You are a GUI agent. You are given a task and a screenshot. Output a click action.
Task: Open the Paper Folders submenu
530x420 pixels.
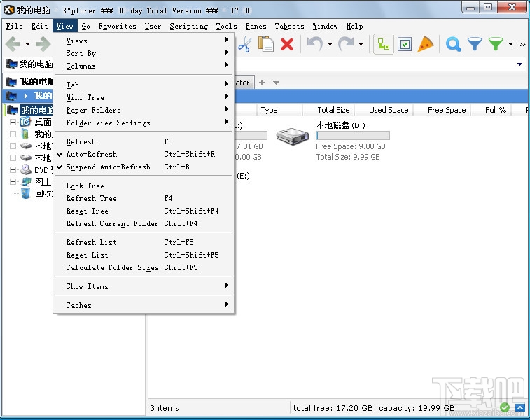[144, 110]
